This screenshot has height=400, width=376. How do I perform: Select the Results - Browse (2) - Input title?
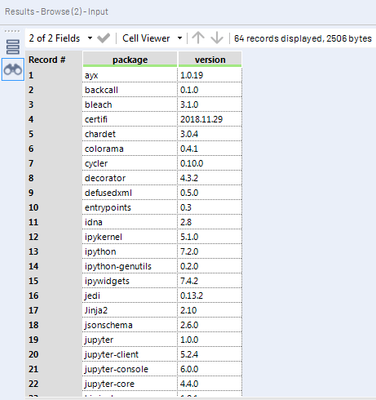[56, 12]
